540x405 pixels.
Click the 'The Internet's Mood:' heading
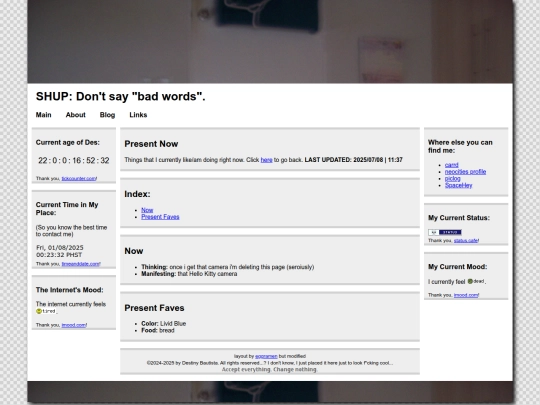(70, 290)
